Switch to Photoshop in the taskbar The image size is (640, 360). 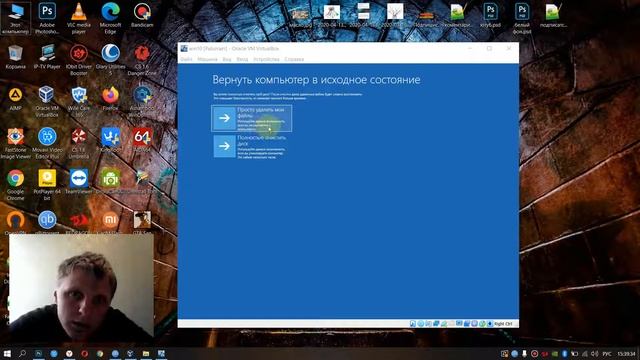coord(38,353)
